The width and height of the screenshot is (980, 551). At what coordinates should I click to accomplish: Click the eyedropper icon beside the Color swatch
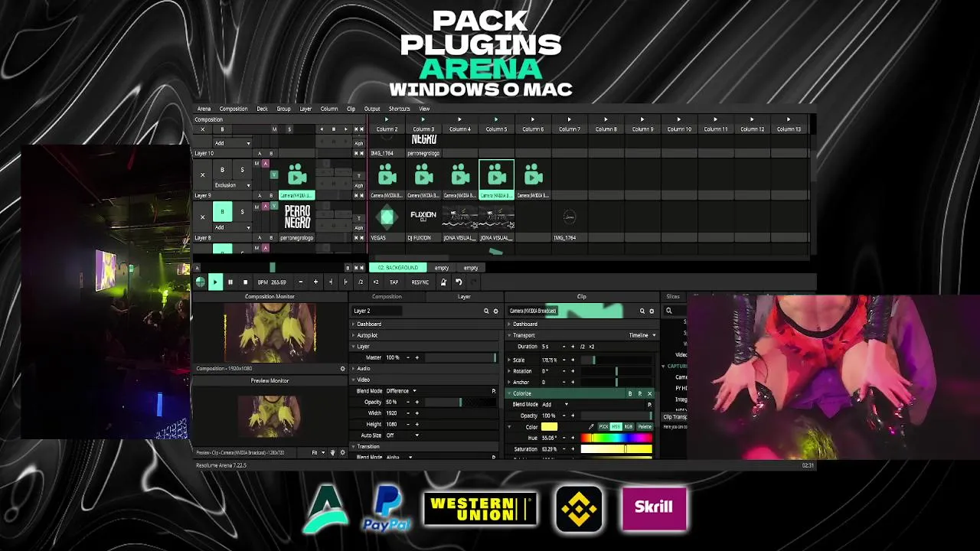coord(590,427)
